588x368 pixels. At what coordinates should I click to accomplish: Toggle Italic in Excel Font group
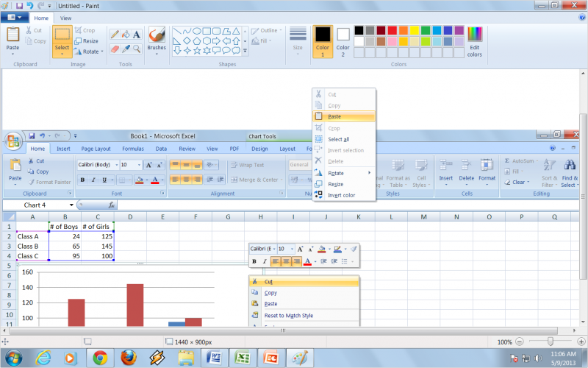pos(93,180)
